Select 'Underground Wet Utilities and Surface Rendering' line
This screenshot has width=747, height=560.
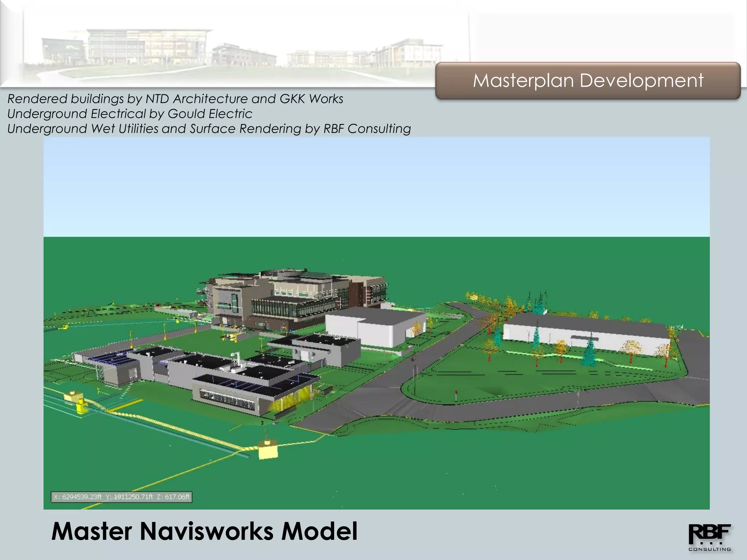pos(209,129)
